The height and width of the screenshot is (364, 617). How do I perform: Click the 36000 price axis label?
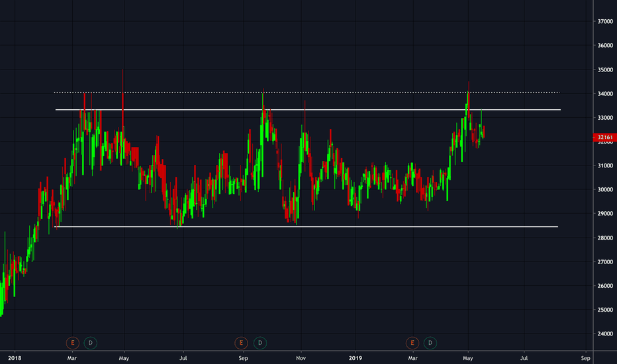click(x=605, y=46)
